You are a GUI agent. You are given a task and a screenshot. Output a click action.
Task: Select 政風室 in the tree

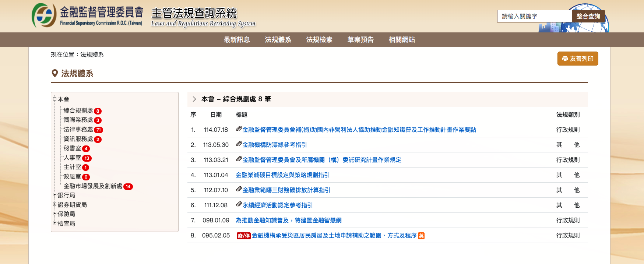72,177
